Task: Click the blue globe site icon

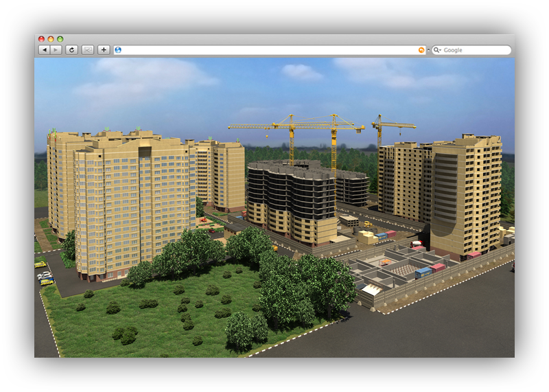Action: pos(118,50)
